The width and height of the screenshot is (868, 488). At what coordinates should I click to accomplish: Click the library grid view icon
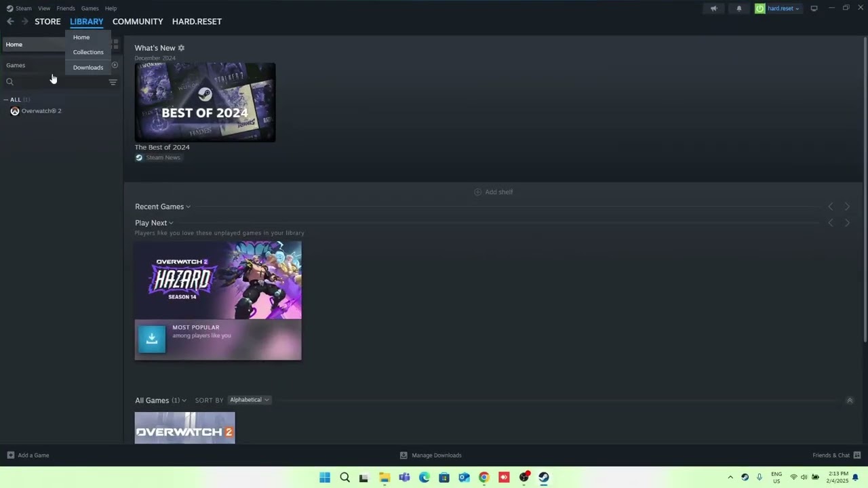115,44
